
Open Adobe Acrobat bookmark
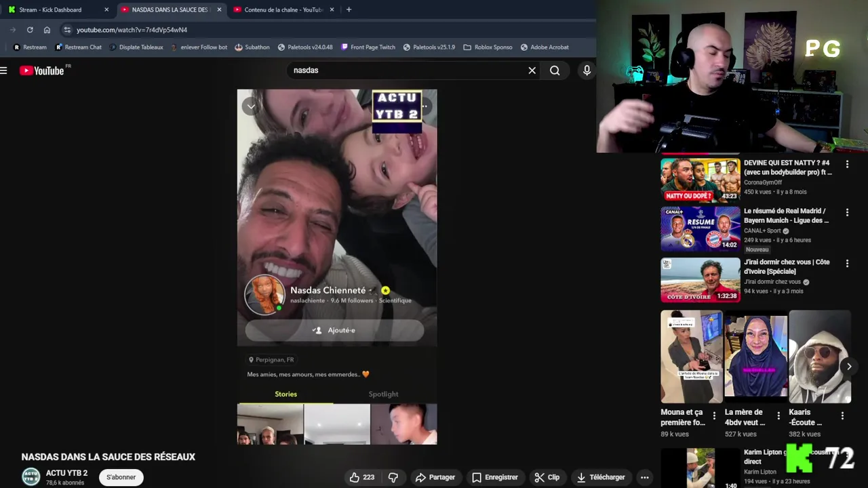[x=545, y=47]
